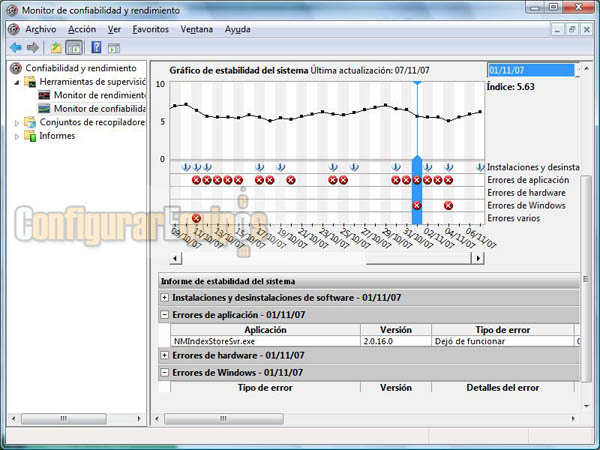Click the Windows error icon on 04/11/07
600x450 pixels.
click(448, 205)
